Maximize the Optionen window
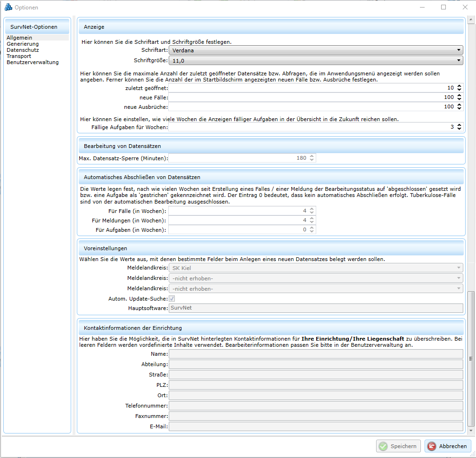The image size is (476, 458). point(443,7)
